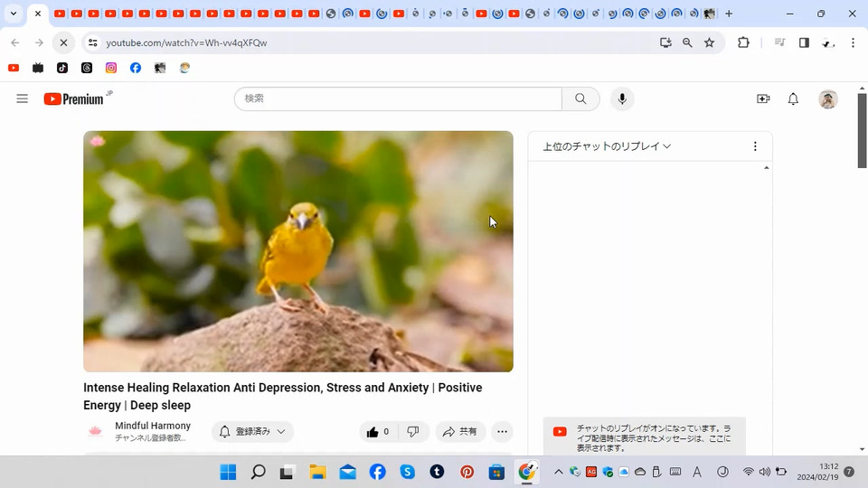Click the install app icon in address bar
The width and height of the screenshot is (868, 488).
point(665,42)
